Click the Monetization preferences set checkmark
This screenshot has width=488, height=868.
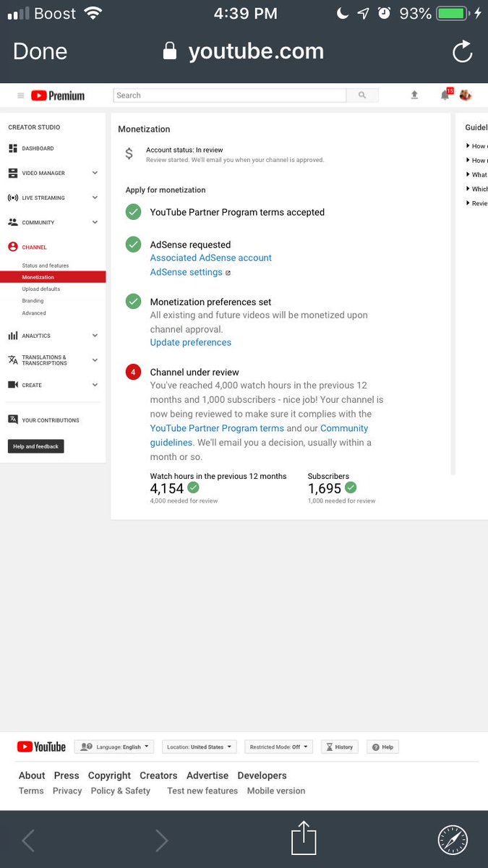click(x=133, y=301)
